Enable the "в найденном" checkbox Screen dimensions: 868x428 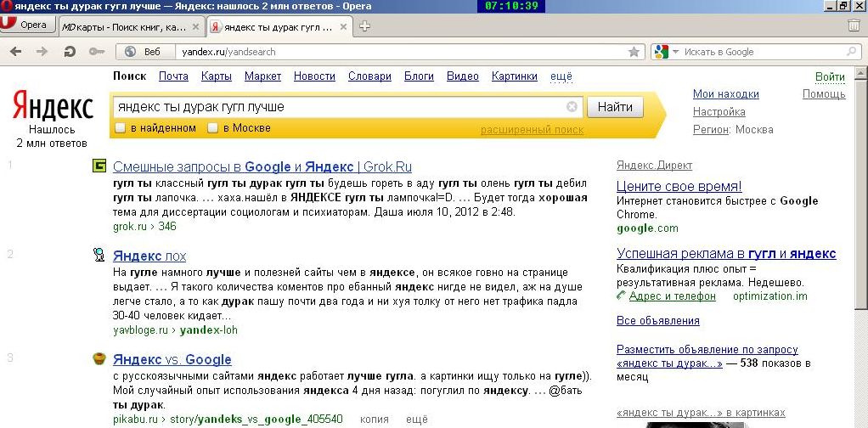tap(121, 128)
